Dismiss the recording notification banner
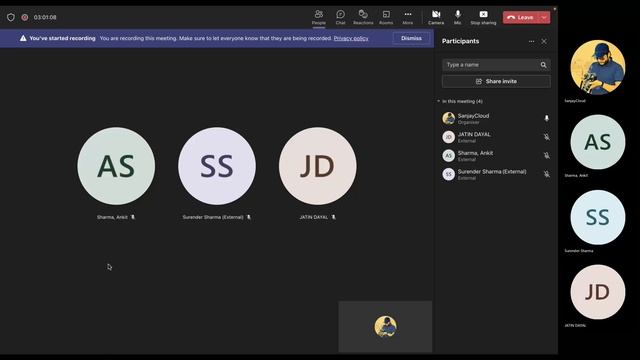The width and height of the screenshot is (640, 360). pyautogui.click(x=411, y=38)
